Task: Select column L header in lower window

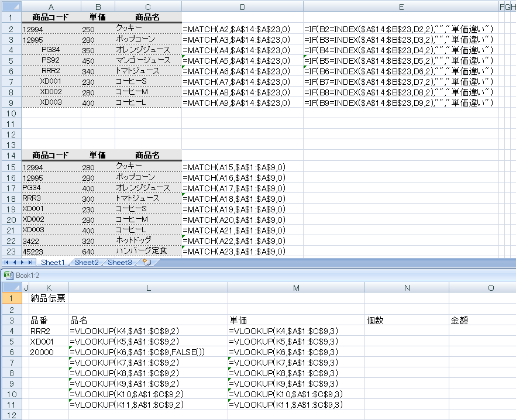Action: [148, 287]
